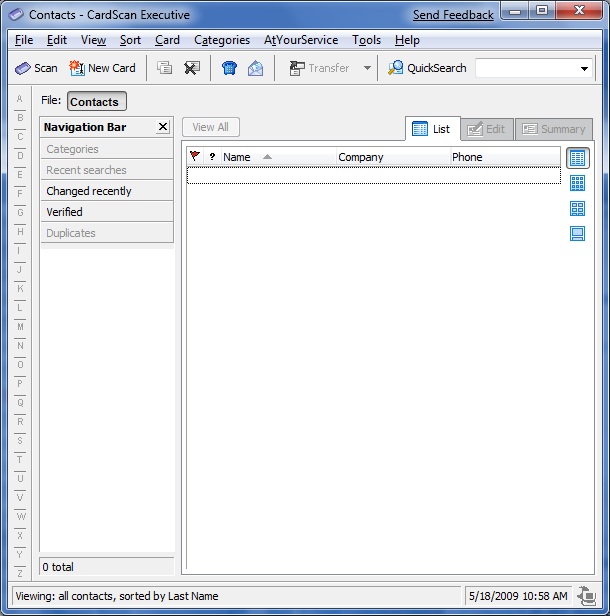Screen dimensions: 610x616
Task: Select Duplicates in Navigation Bar
Action: (107, 233)
